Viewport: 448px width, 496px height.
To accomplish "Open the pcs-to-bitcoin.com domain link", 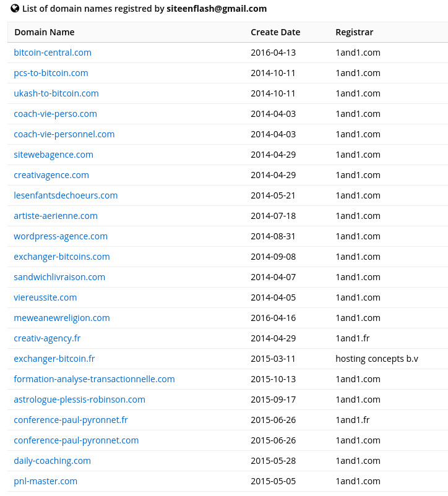I will (x=51, y=73).
